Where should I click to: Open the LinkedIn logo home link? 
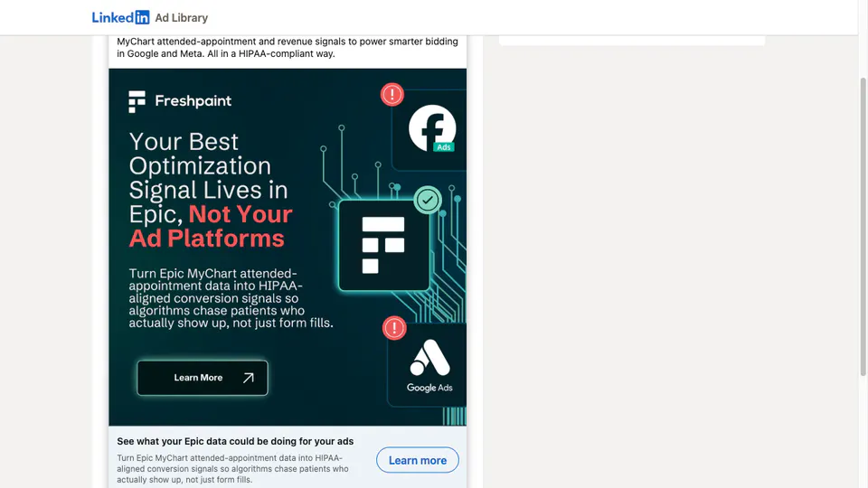(120, 18)
